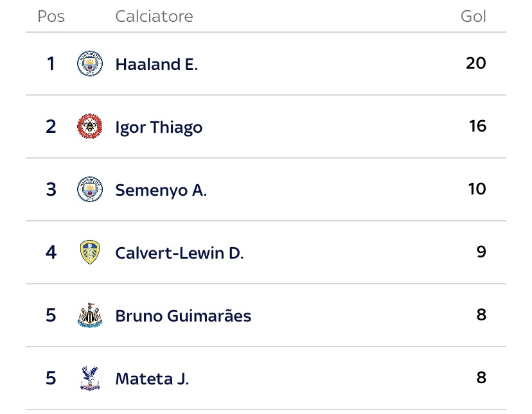Click Haaland's 20 goals value
The width and height of the screenshot is (532, 414).
pos(476,64)
